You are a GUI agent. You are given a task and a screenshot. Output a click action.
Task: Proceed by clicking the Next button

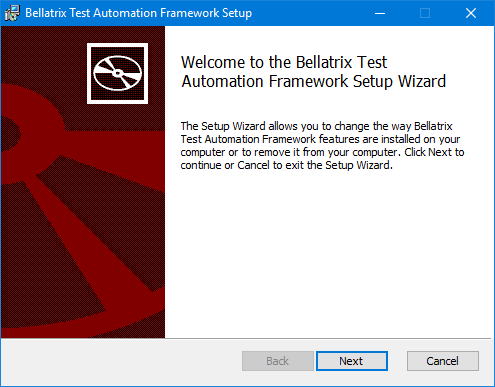(x=352, y=361)
